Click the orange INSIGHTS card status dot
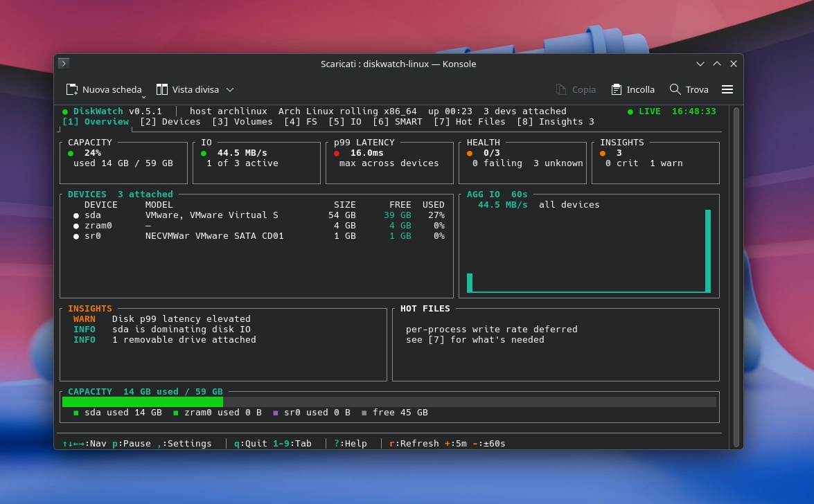This screenshot has width=814, height=504. 602,153
